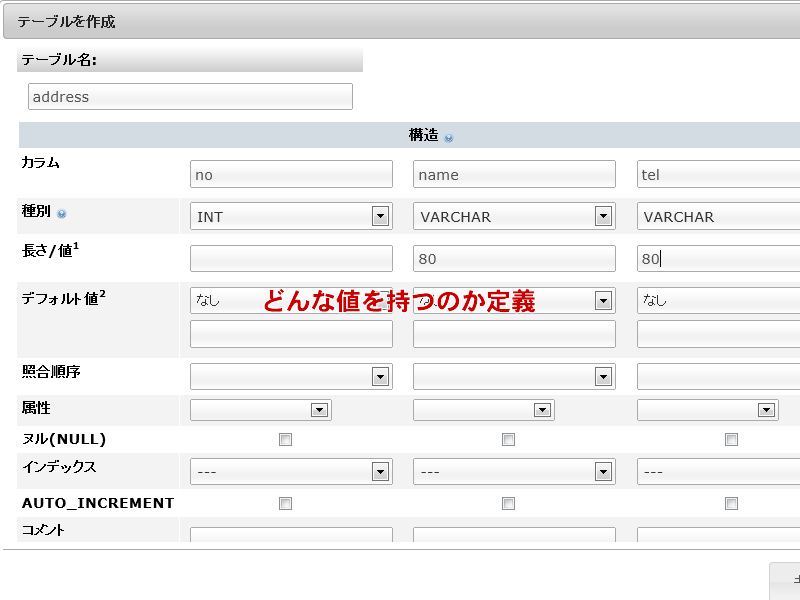The height and width of the screenshot is (600, 800).
Task: Select the column name field containing no
Action: (x=290, y=173)
